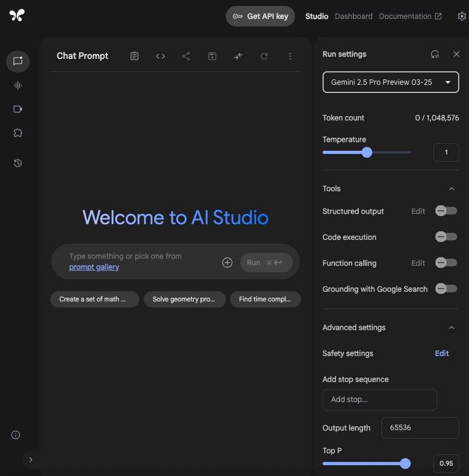469x476 pixels.
Task: Toggle Function calling switch
Action: (446, 263)
